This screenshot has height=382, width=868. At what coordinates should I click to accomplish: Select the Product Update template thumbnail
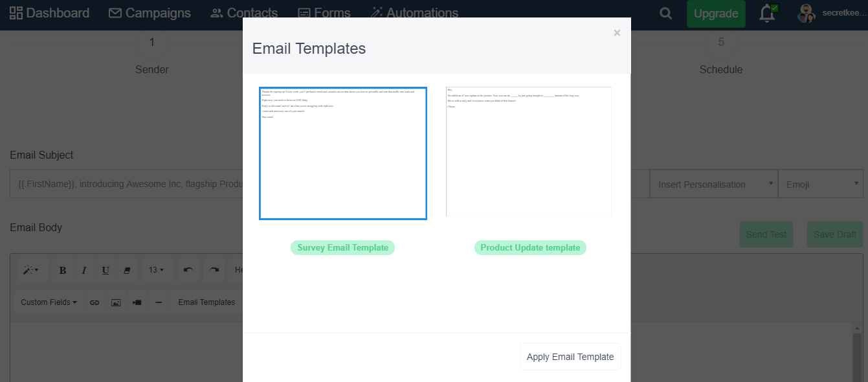[529, 152]
